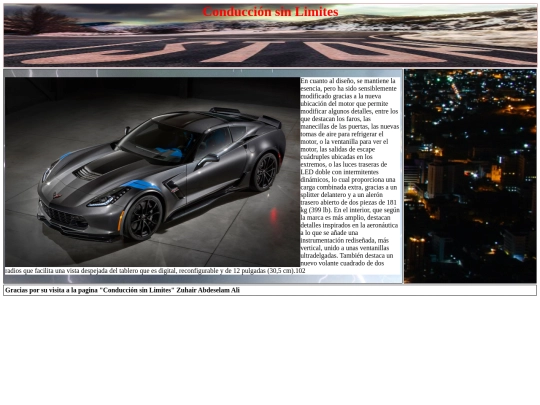Image resolution: width=540 pixels, height=405 pixels.
Task: Click the text line "kg (399 lb). En el interior, que según"
Action: [350, 210]
